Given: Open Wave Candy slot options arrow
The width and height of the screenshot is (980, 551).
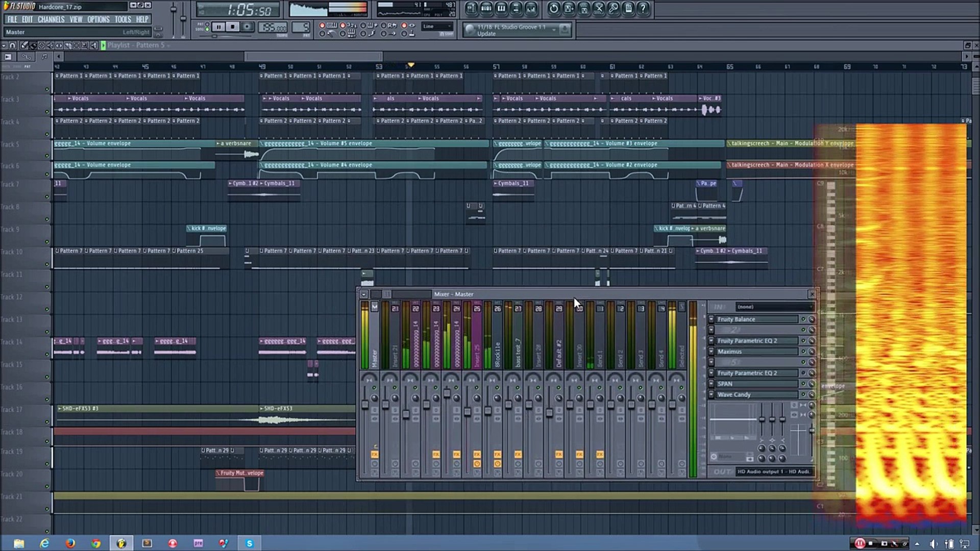Looking at the screenshot, I should tap(711, 394).
